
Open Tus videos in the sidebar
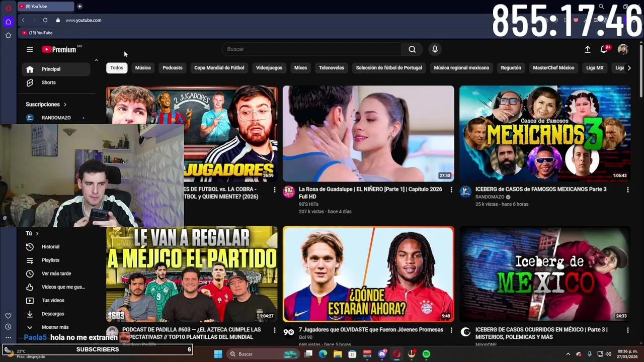[56, 301]
